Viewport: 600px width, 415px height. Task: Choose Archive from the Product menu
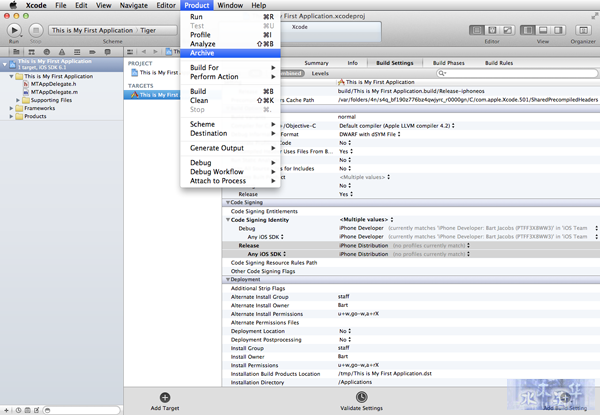(230, 53)
